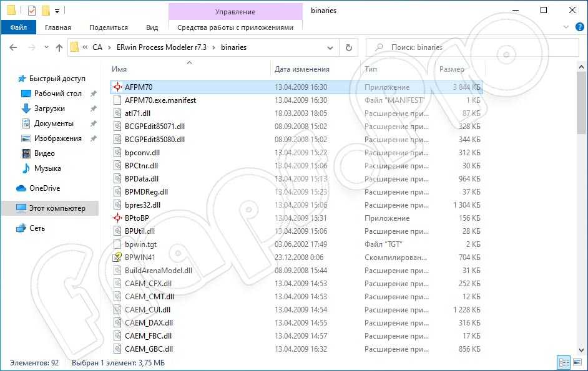Open the Файл tab
Image resolution: width=588 pixels, height=371 pixels.
[18, 27]
